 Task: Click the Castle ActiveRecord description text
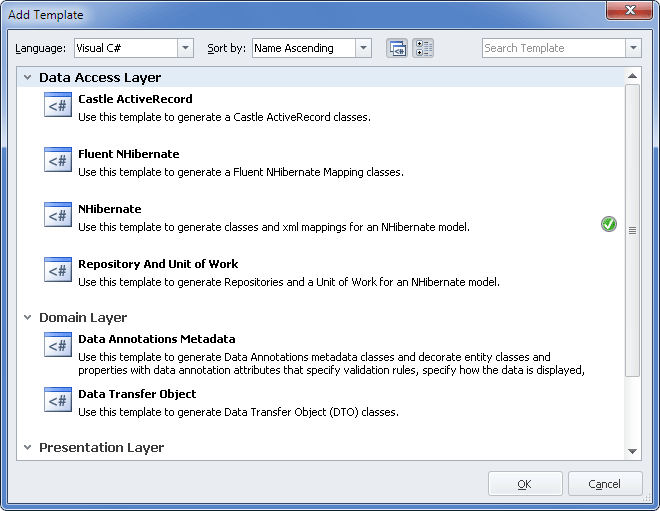[224, 117]
